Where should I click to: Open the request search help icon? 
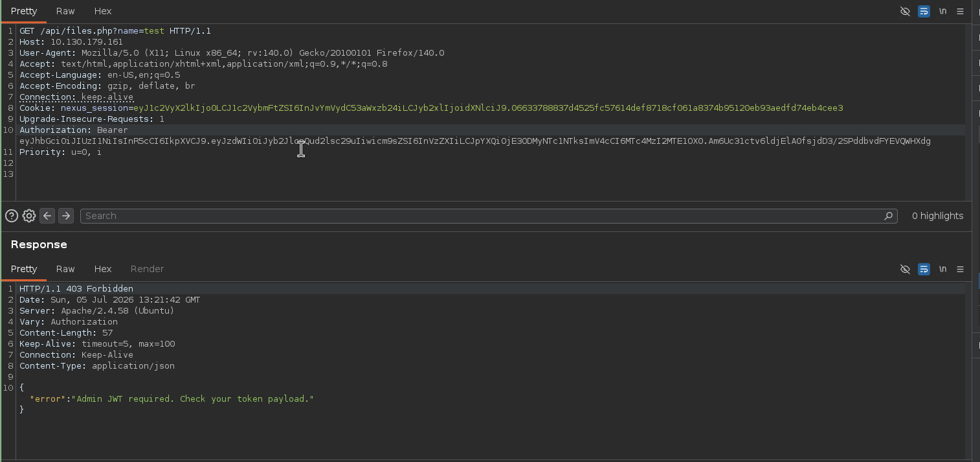click(x=11, y=216)
